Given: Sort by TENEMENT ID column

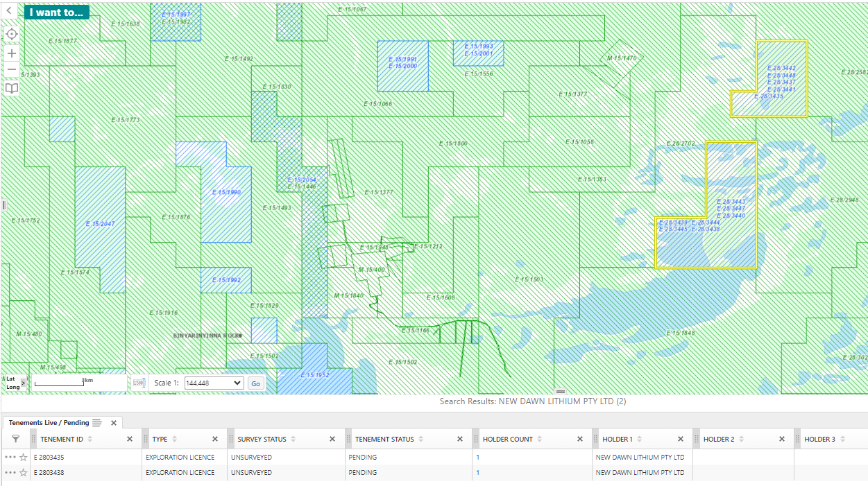Looking at the screenshot, I should point(90,439).
